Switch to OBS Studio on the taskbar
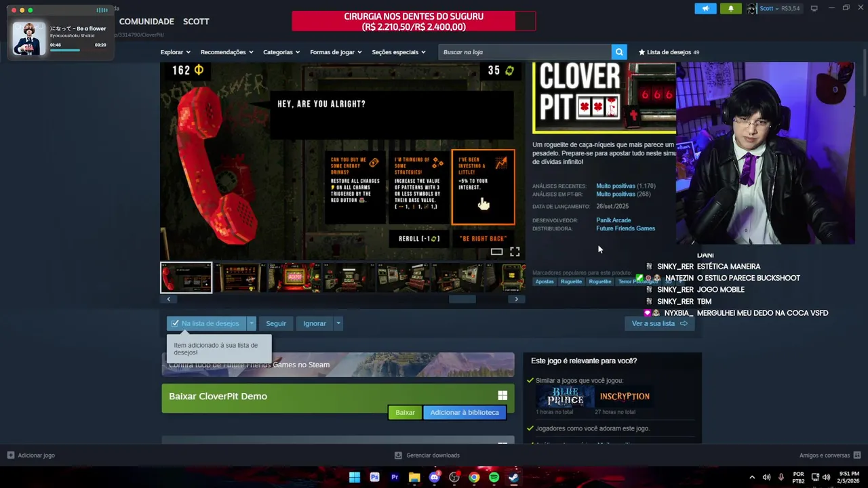 point(454,477)
